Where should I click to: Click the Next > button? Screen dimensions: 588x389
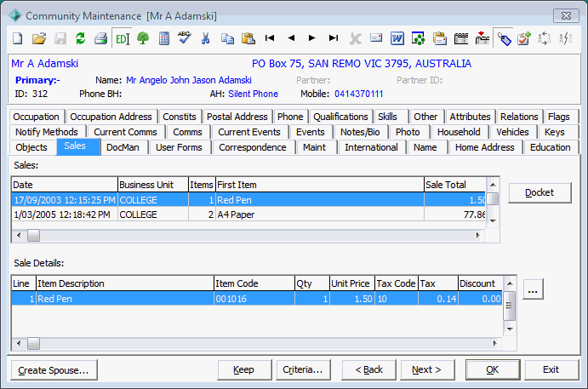pyautogui.click(x=427, y=370)
